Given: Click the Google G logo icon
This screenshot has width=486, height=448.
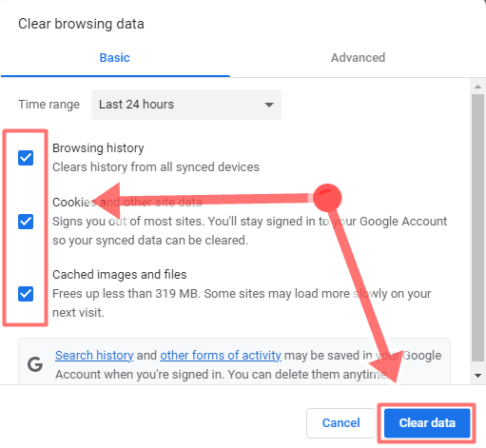Looking at the screenshot, I should click(x=35, y=364).
